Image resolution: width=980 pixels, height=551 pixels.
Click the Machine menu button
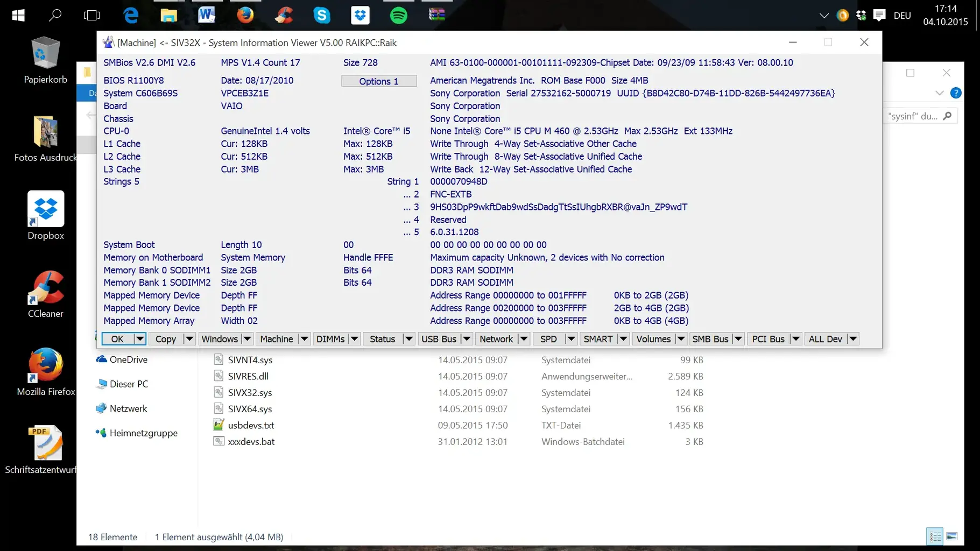277,339
